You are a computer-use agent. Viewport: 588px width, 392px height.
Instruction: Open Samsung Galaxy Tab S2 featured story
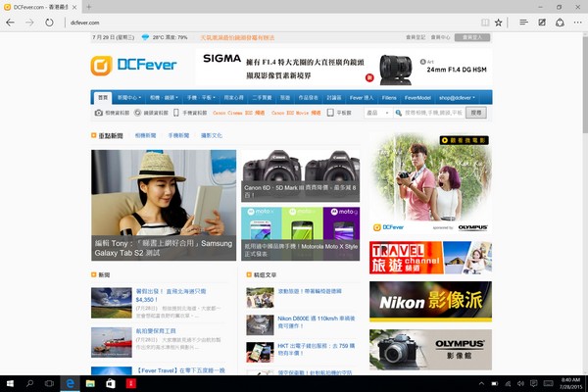point(164,205)
